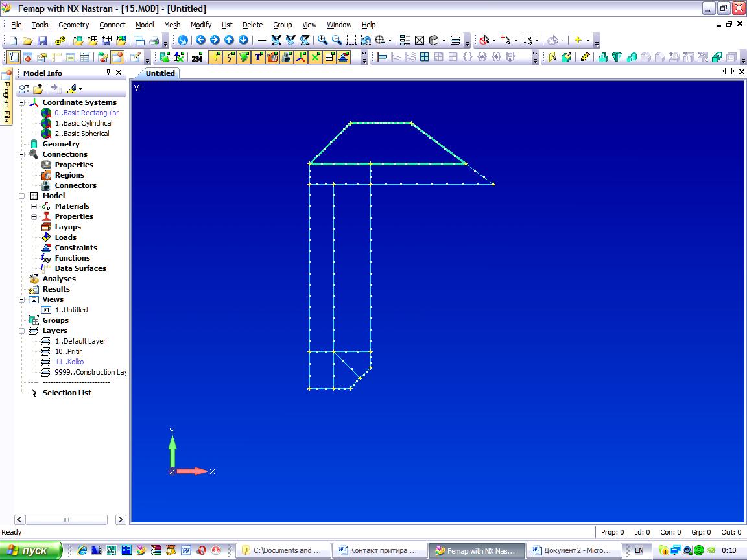
Task: Click the crossed box Autoscale icon
Action: (x=420, y=40)
